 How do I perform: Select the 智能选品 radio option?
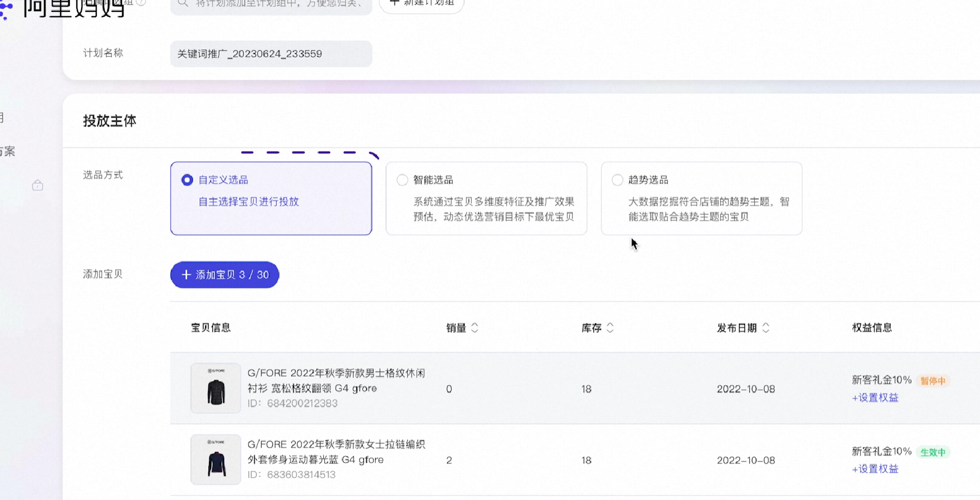click(402, 180)
